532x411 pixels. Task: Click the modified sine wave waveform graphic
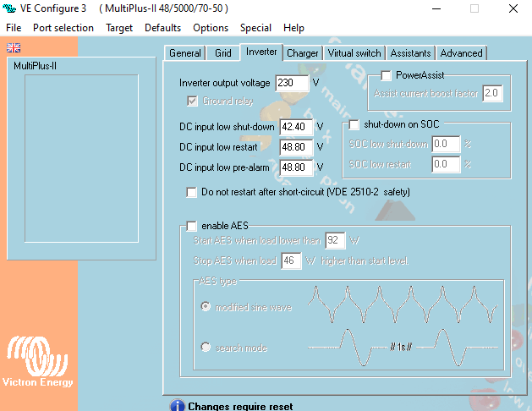403,304
